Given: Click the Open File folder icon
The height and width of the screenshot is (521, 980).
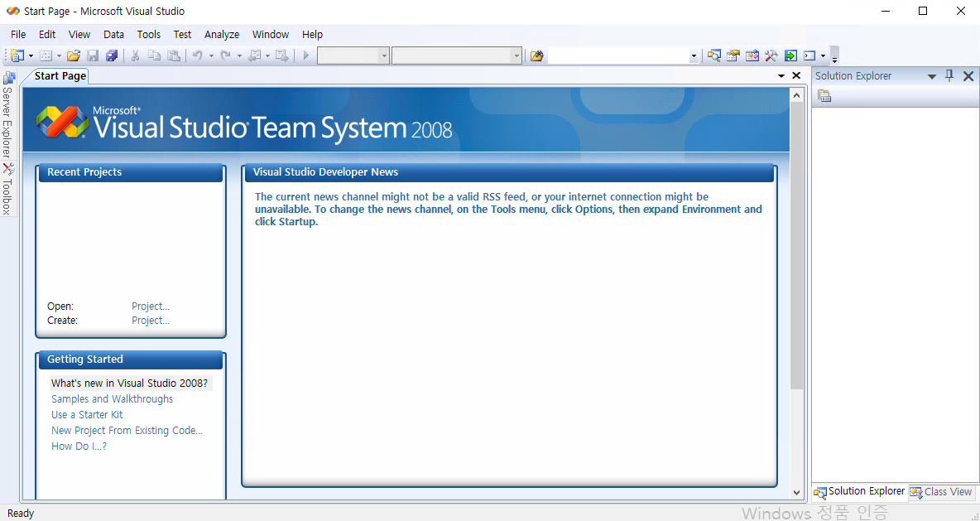Looking at the screenshot, I should coord(74,55).
